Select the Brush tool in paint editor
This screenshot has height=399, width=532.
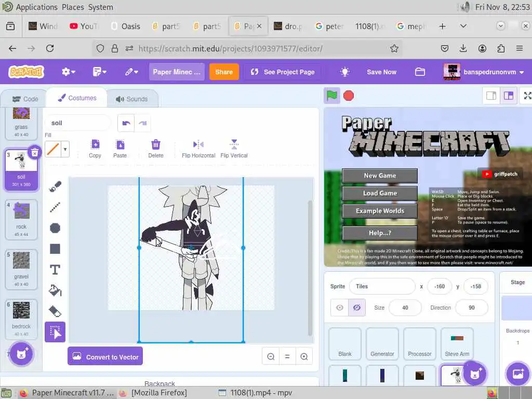click(55, 187)
